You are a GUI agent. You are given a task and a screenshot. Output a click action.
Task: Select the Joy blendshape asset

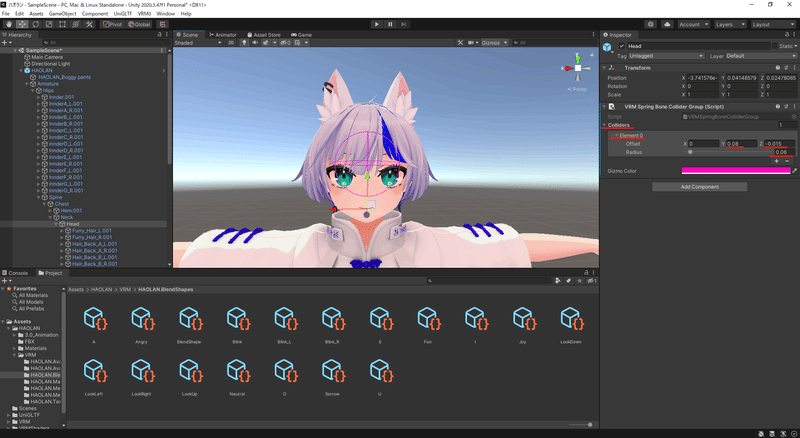click(523, 324)
